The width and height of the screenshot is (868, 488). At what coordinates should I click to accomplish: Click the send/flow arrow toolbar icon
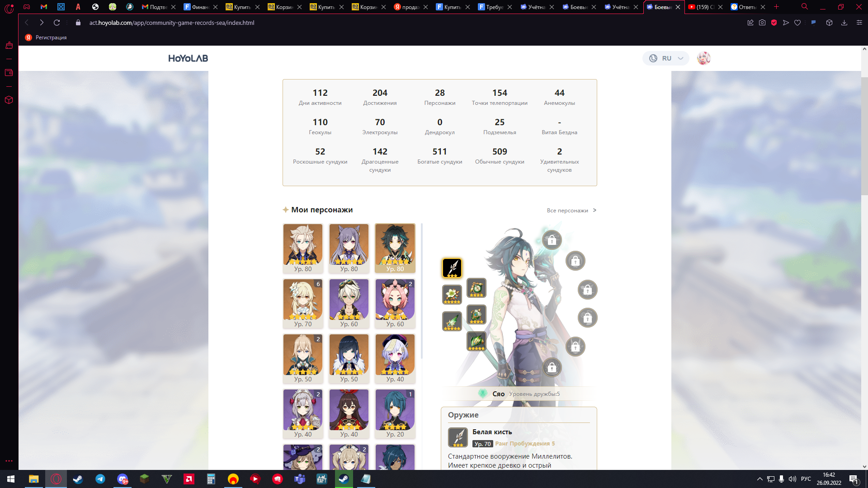(786, 23)
